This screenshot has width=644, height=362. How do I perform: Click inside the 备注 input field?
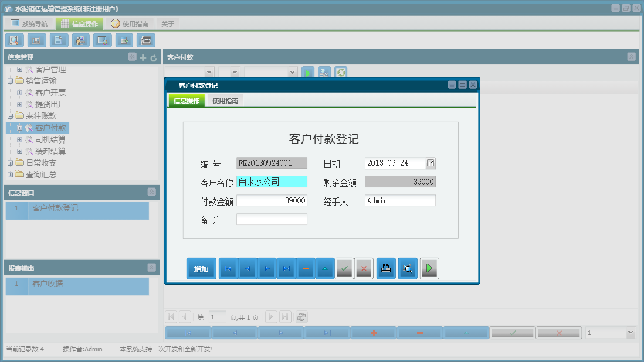pyautogui.click(x=273, y=219)
